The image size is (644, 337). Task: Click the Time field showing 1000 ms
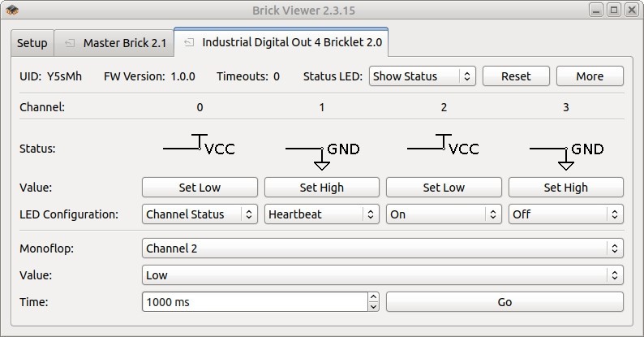tap(255, 302)
